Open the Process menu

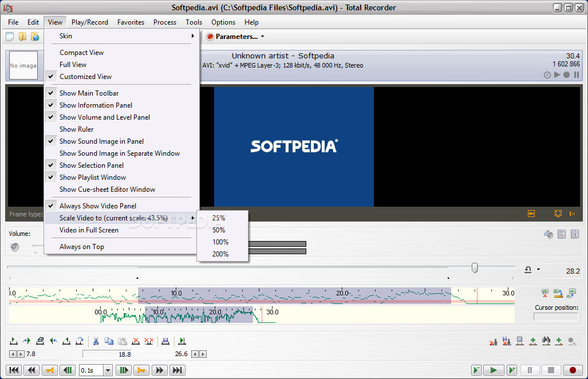[x=165, y=22]
